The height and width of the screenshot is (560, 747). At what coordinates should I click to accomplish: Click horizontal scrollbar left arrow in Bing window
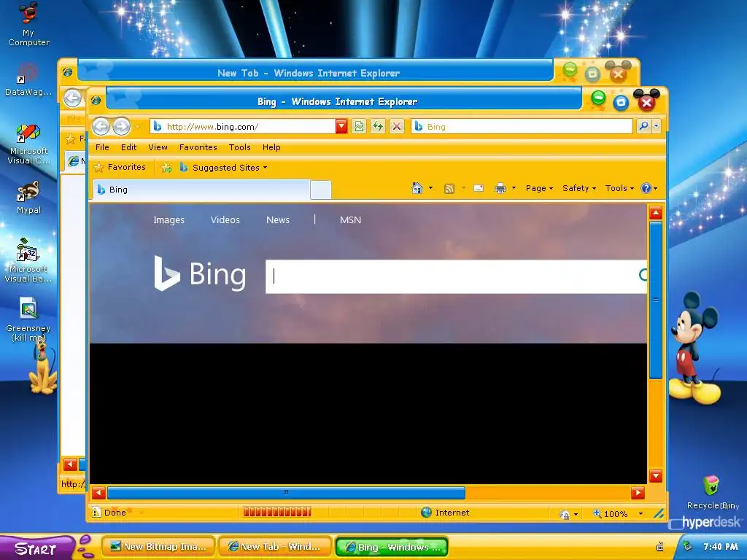pos(98,493)
